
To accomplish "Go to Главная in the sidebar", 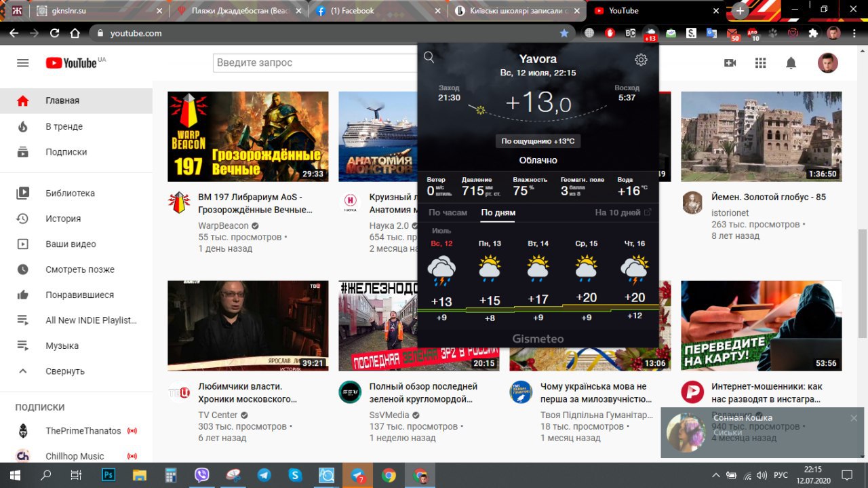I will (x=76, y=100).
